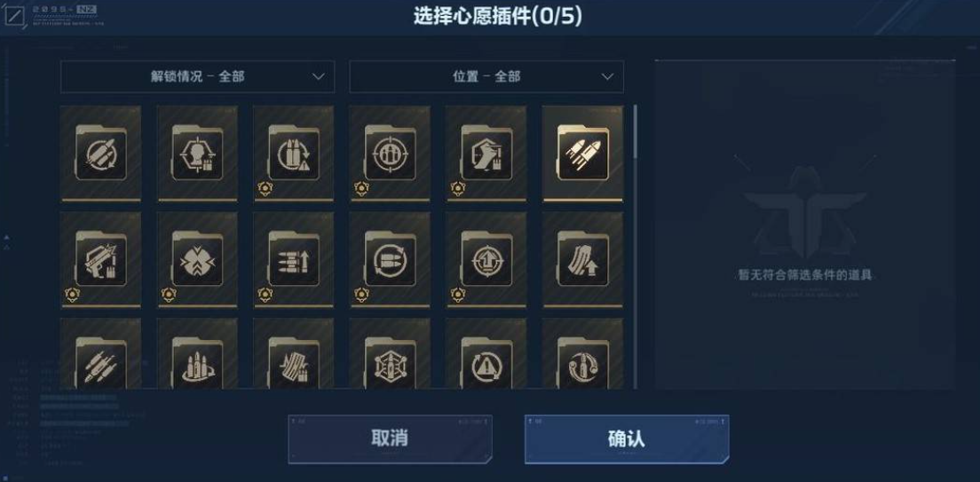Choose the head-target hexagon plugin icon
The width and height of the screenshot is (980, 482).
click(x=197, y=154)
